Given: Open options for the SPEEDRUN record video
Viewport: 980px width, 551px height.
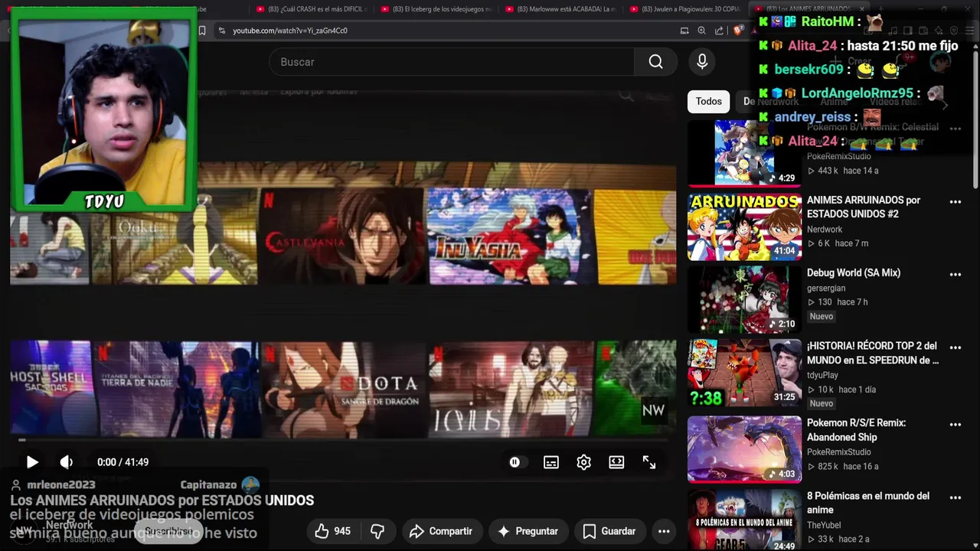Looking at the screenshot, I should click(955, 348).
